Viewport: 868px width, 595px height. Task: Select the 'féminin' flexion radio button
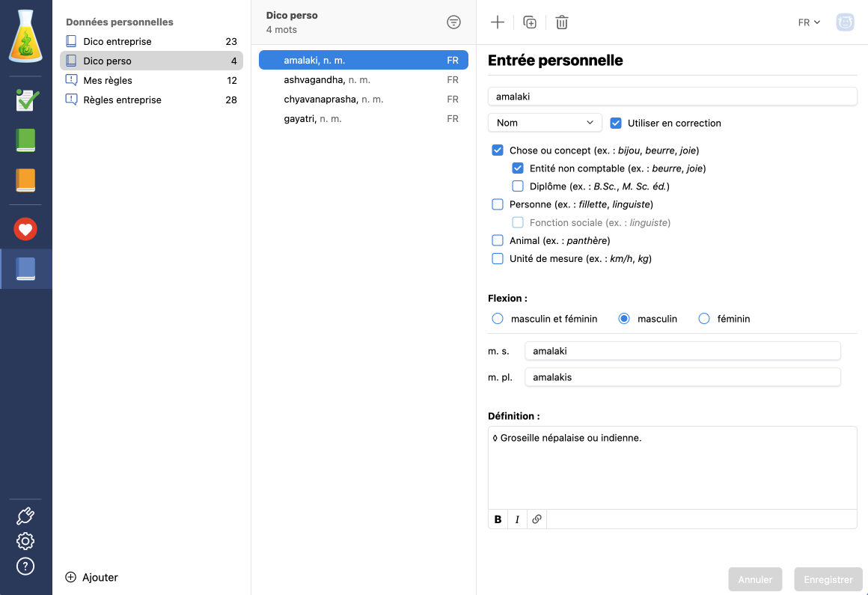[x=703, y=319]
